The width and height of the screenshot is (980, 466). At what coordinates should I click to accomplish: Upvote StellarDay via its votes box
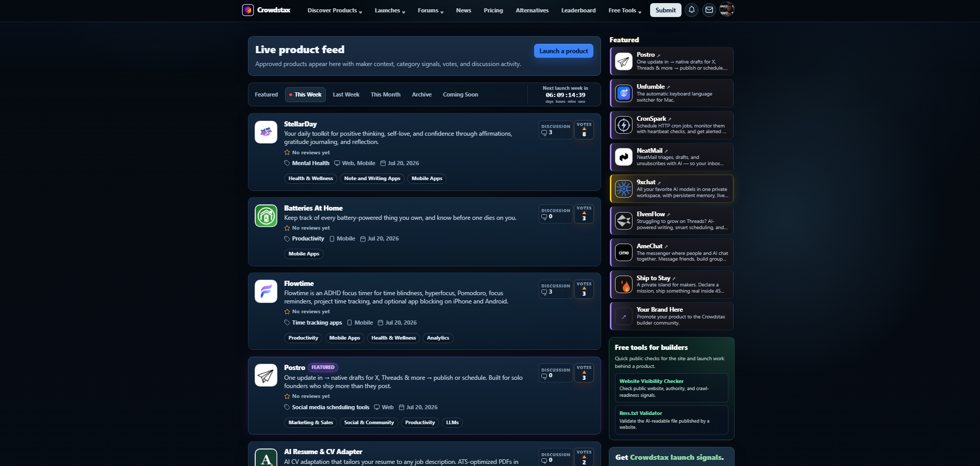pyautogui.click(x=584, y=130)
